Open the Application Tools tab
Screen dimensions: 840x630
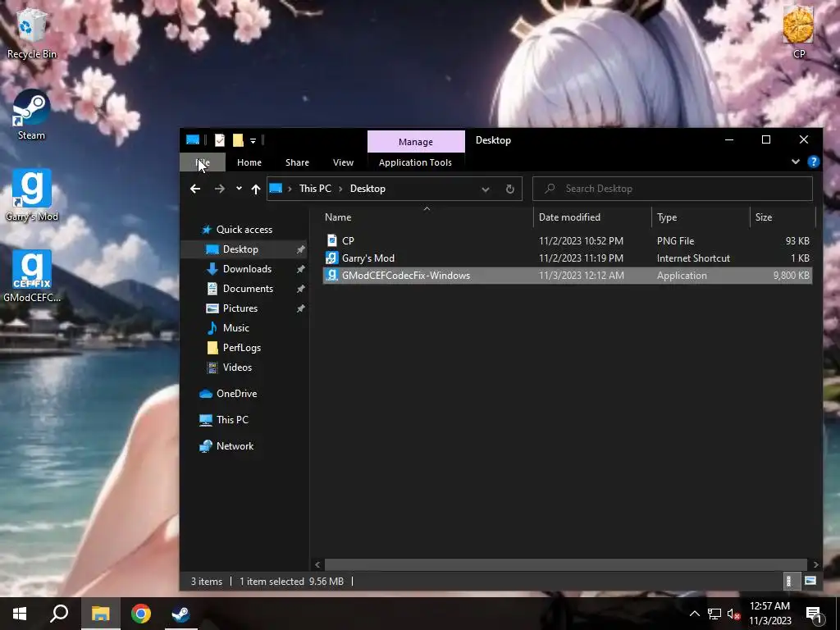tap(415, 162)
